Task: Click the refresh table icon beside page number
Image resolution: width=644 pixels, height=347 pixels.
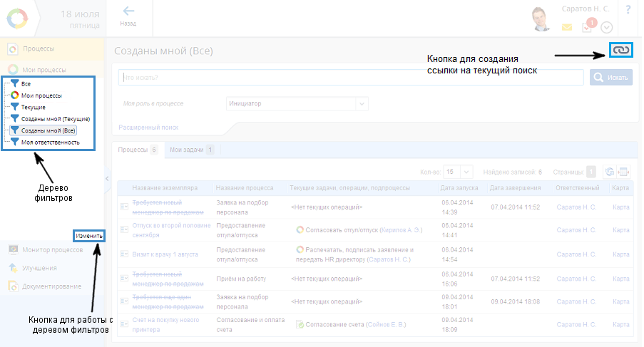Action: [609, 172]
